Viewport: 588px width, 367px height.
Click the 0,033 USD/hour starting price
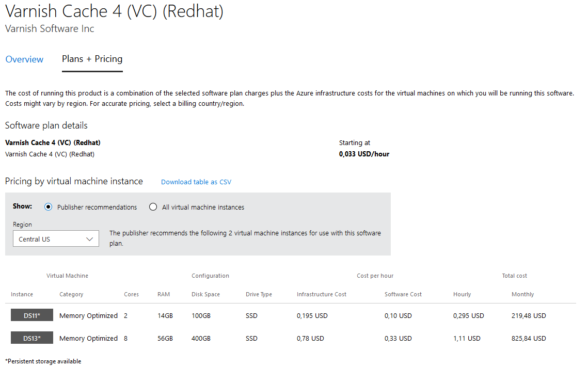[364, 154]
